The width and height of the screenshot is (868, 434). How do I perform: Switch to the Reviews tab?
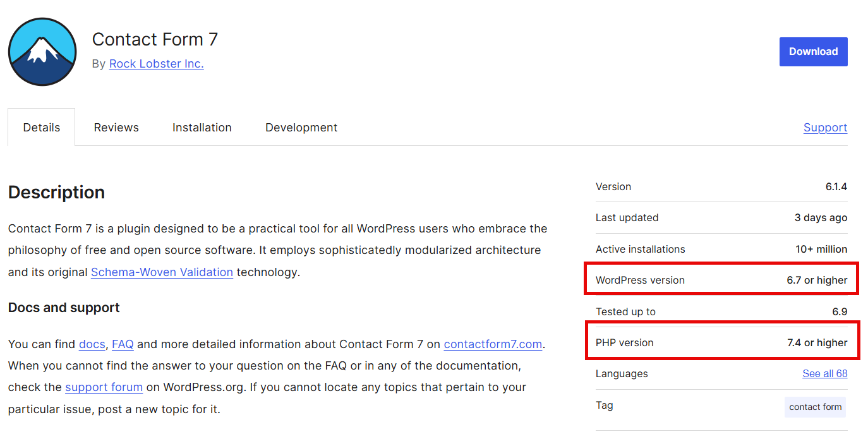click(116, 128)
